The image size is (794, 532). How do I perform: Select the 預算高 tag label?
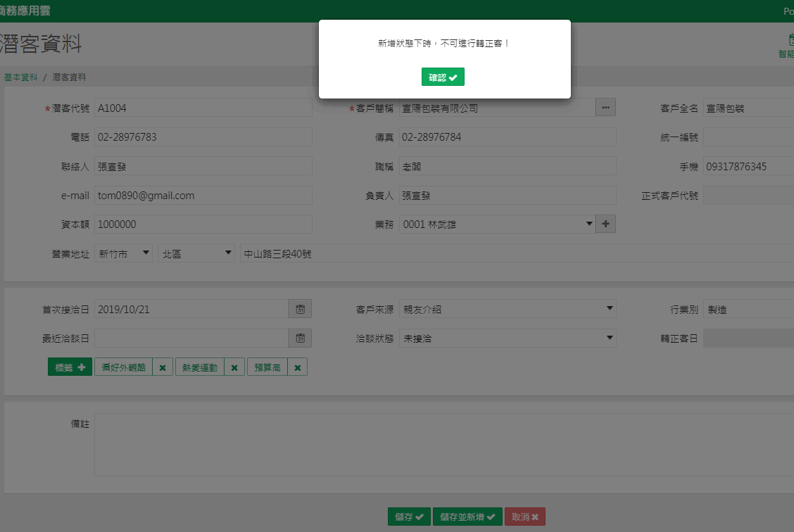[267, 367]
